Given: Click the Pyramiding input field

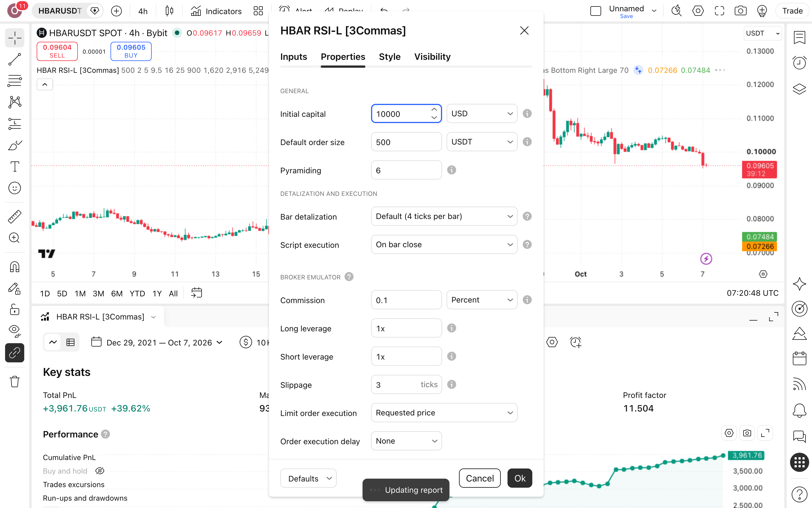Looking at the screenshot, I should (x=406, y=170).
